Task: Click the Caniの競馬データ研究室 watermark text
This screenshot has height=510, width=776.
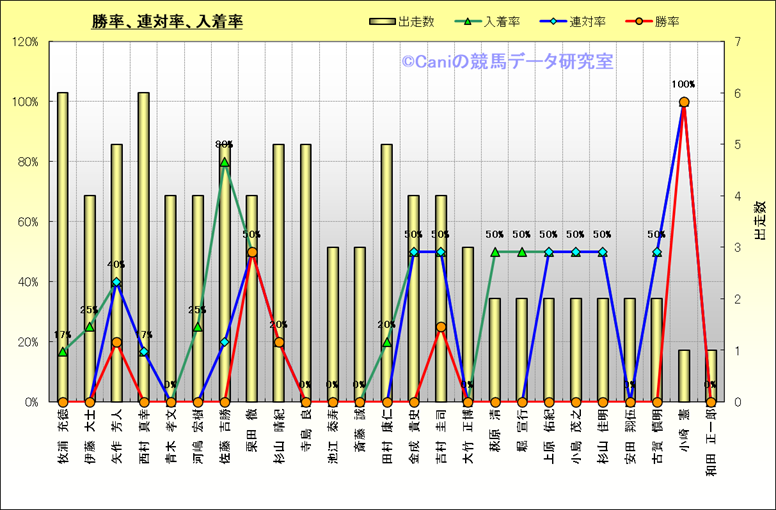Action: pyautogui.click(x=508, y=62)
